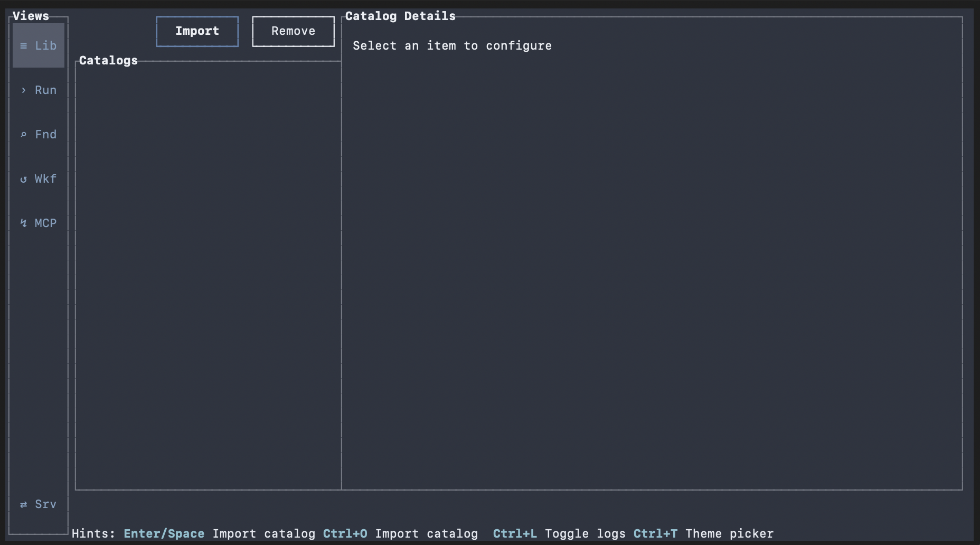Switch to the Lib view
The image size is (980, 545).
click(x=45, y=46)
